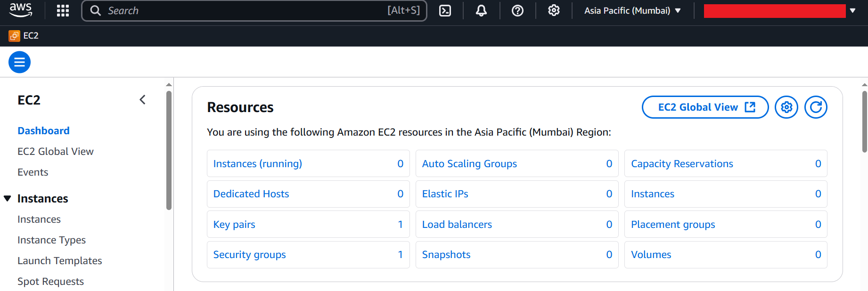Screen dimensions: 868x291
Task: Open the services grid menu
Action: pyautogui.click(x=63, y=10)
